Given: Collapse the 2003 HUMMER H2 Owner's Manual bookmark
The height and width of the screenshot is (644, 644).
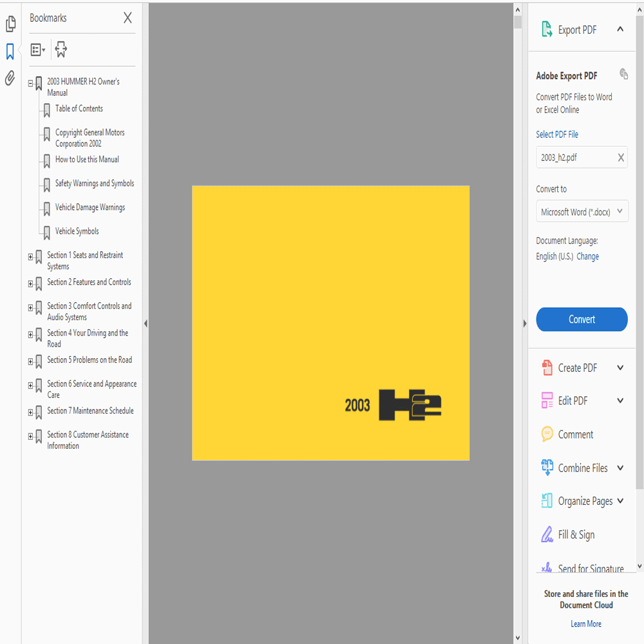Looking at the screenshot, I should (30, 83).
